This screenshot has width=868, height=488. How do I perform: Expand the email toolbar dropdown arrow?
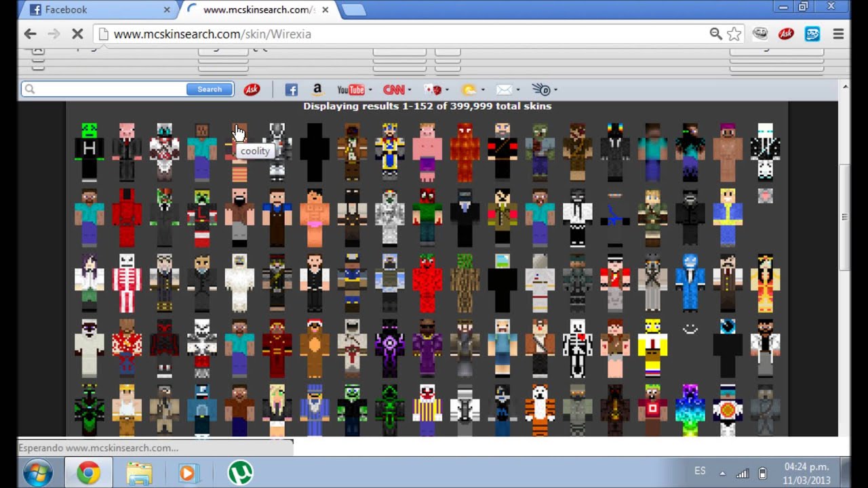517,89
